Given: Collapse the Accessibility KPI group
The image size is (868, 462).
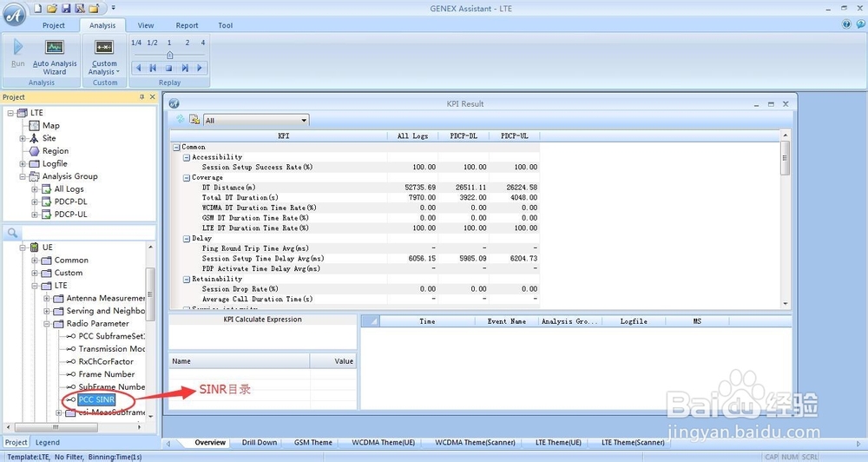Looking at the screenshot, I should (x=187, y=158).
